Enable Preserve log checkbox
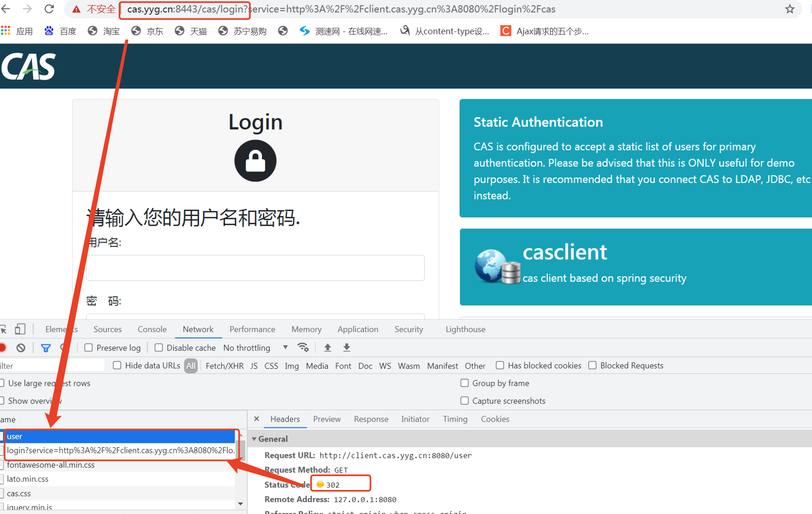 [88, 347]
